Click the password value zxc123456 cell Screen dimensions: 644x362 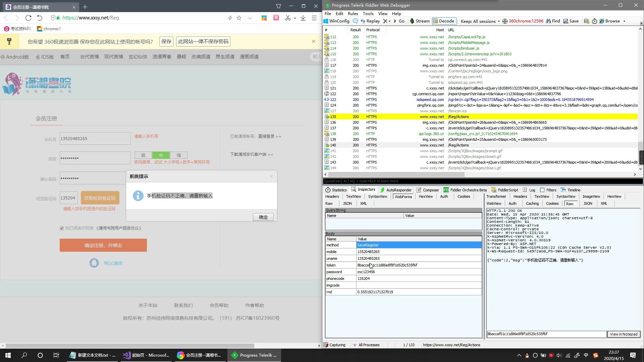coord(419,272)
